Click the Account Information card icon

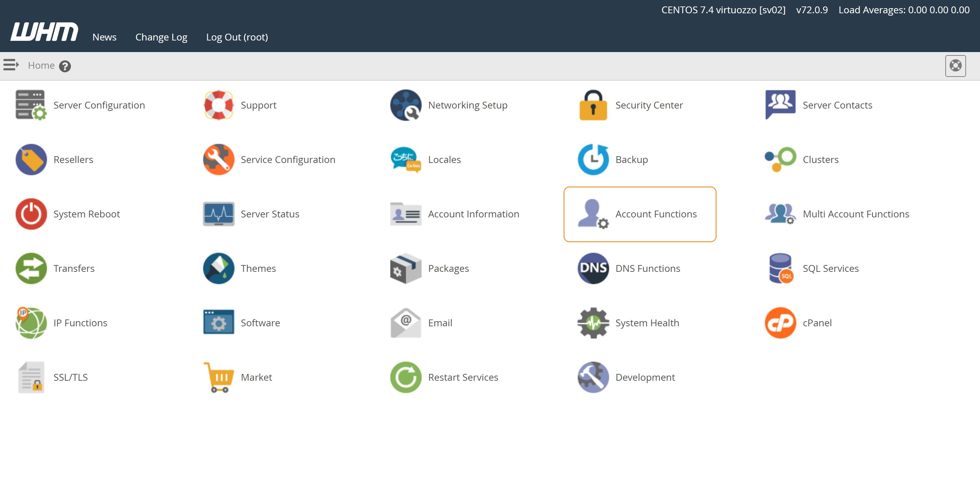pos(406,214)
